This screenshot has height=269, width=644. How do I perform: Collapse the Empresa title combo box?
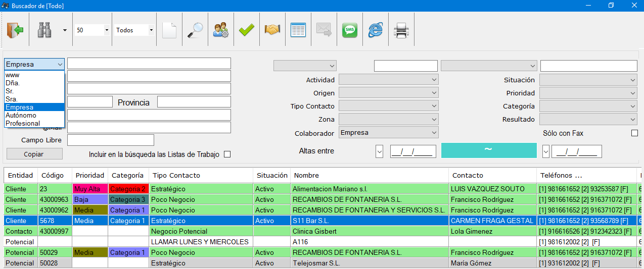coord(60,64)
